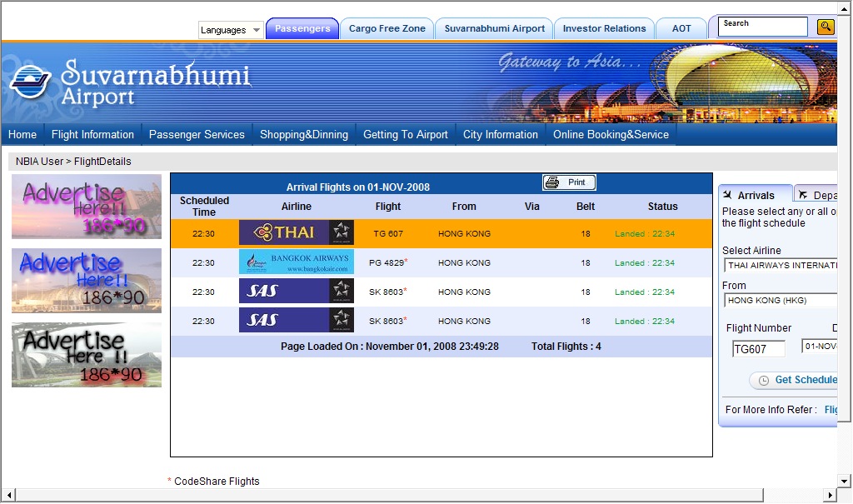The image size is (853, 504).
Task: Open Online Booking&Service menu
Action: pos(611,134)
